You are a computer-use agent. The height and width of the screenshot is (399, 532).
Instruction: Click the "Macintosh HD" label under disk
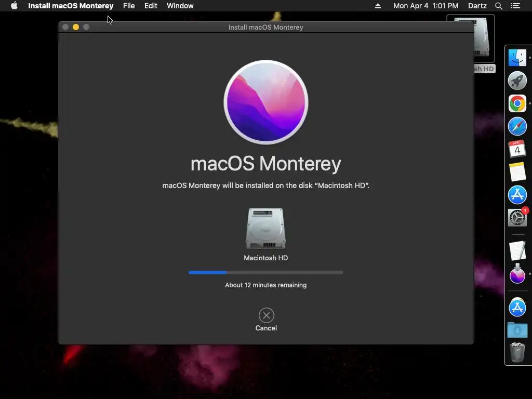pos(265,258)
